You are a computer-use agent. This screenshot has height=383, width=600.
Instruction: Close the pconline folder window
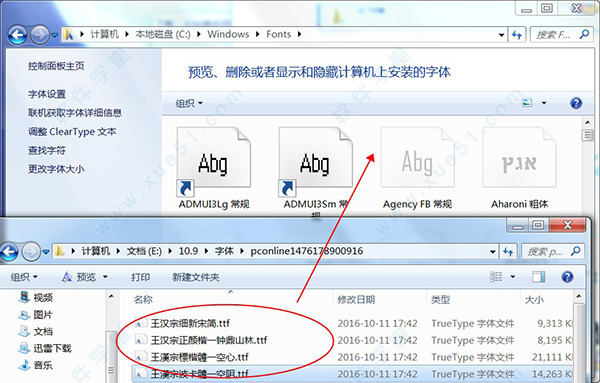tap(568, 225)
